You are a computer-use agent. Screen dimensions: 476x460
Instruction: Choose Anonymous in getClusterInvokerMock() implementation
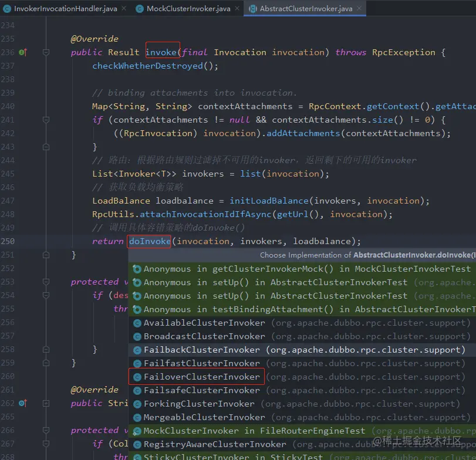point(302,269)
